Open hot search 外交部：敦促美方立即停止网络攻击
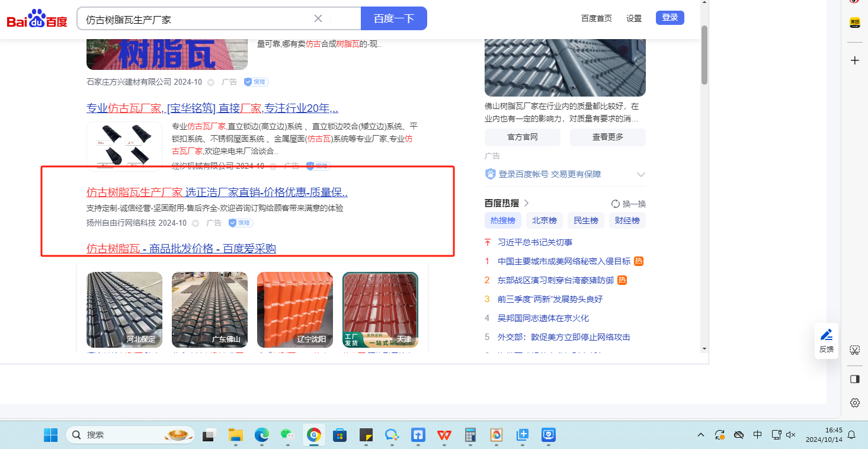The width and height of the screenshot is (868, 449). pyautogui.click(x=564, y=337)
